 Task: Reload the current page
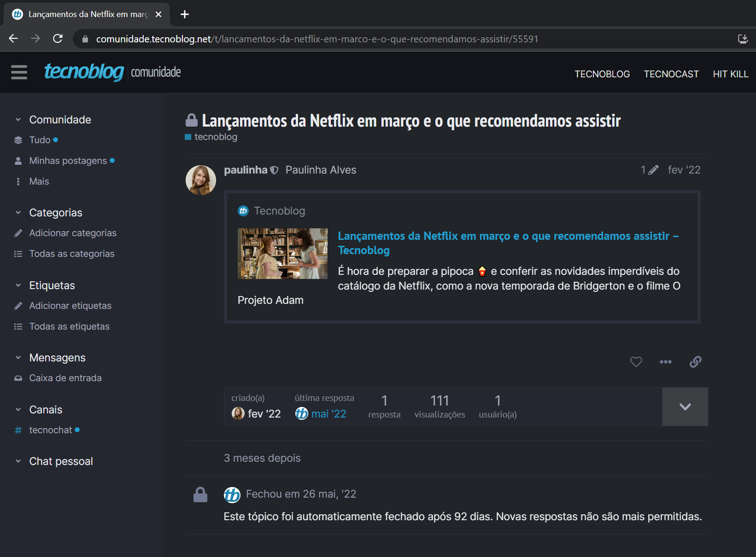tap(58, 39)
